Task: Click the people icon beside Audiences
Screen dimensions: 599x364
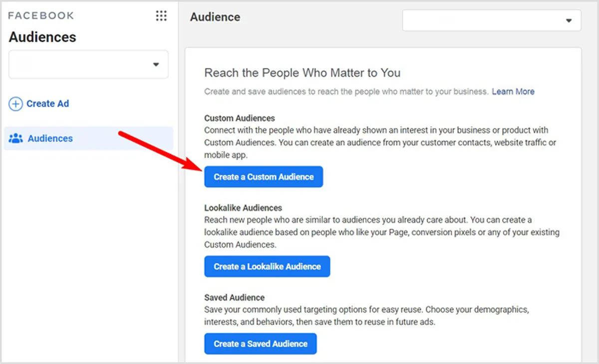Action: (x=16, y=139)
